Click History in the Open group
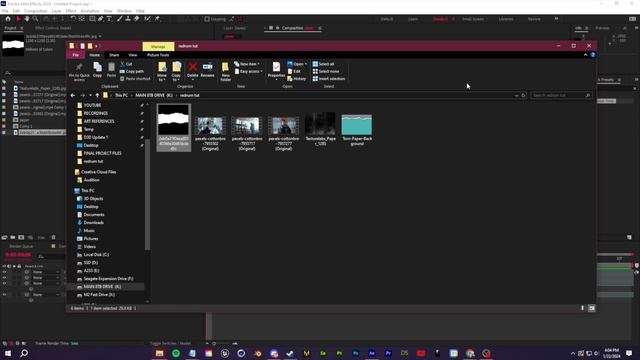640x360 pixels. (x=297, y=79)
